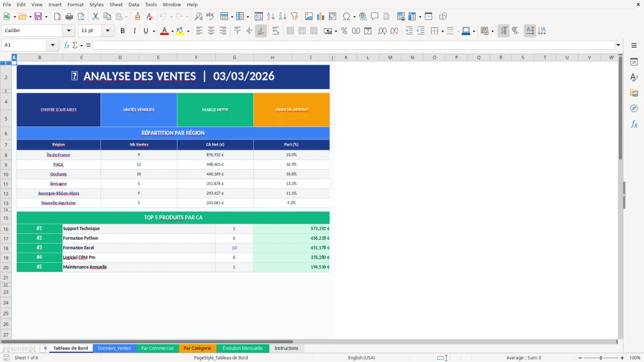Viewport: 644px width, 362px height.
Task: Toggle italic formatting
Action: [133, 31]
